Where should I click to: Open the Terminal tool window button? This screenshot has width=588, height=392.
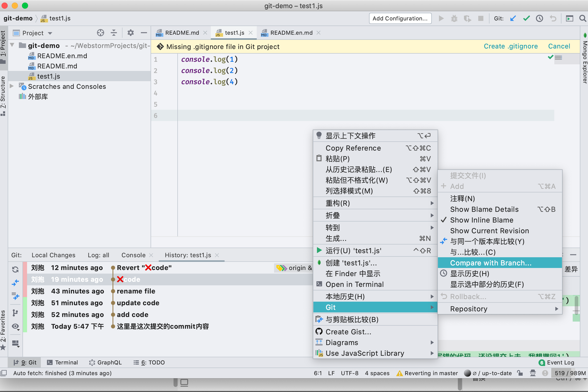[63, 362]
